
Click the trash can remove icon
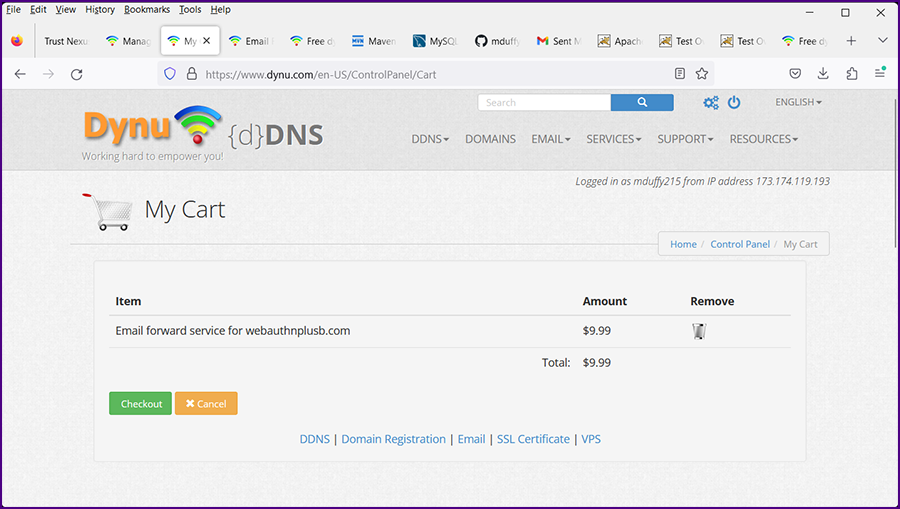point(699,331)
